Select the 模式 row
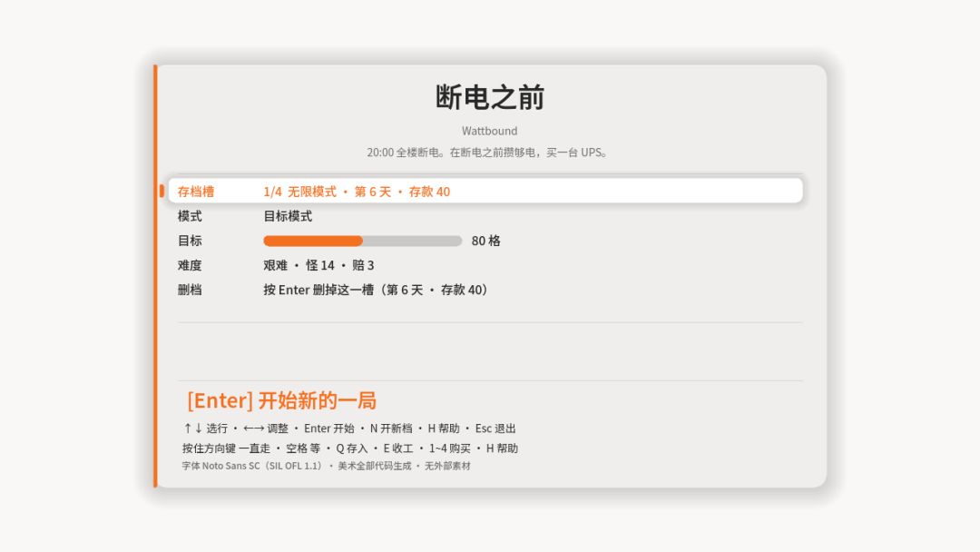 485,216
